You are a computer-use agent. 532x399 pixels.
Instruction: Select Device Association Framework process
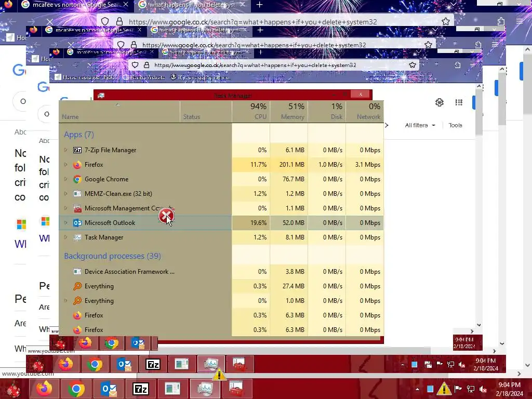221,271
